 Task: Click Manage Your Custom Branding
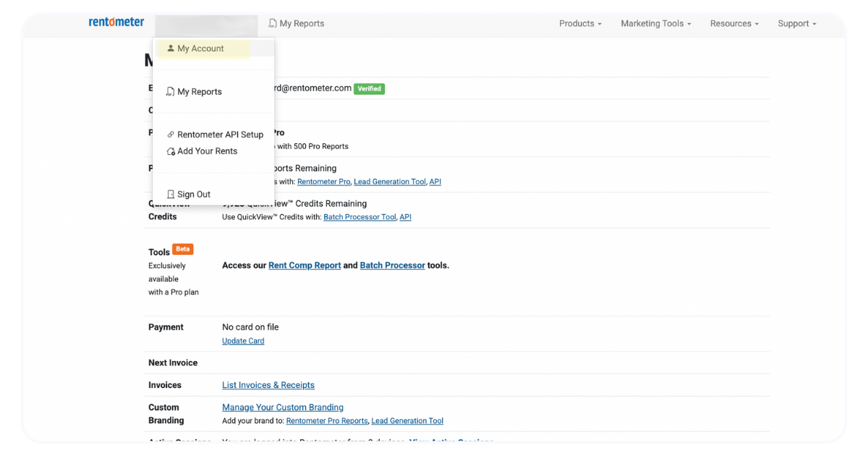(x=283, y=408)
